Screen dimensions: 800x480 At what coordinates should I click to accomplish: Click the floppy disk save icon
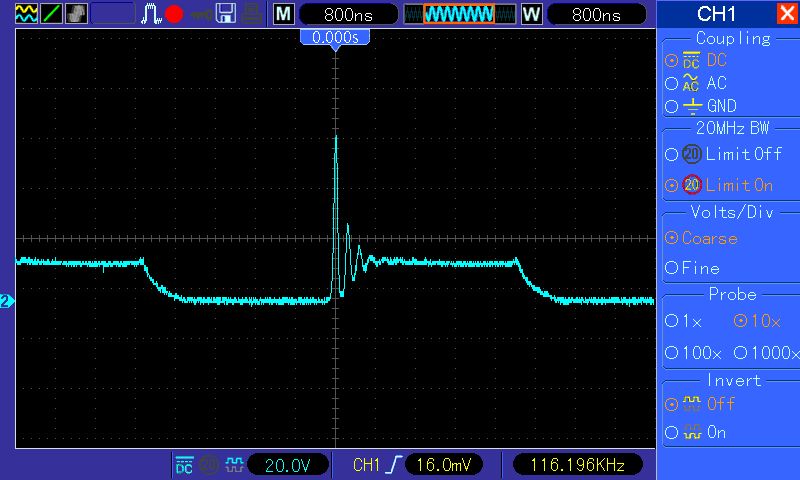(x=226, y=14)
